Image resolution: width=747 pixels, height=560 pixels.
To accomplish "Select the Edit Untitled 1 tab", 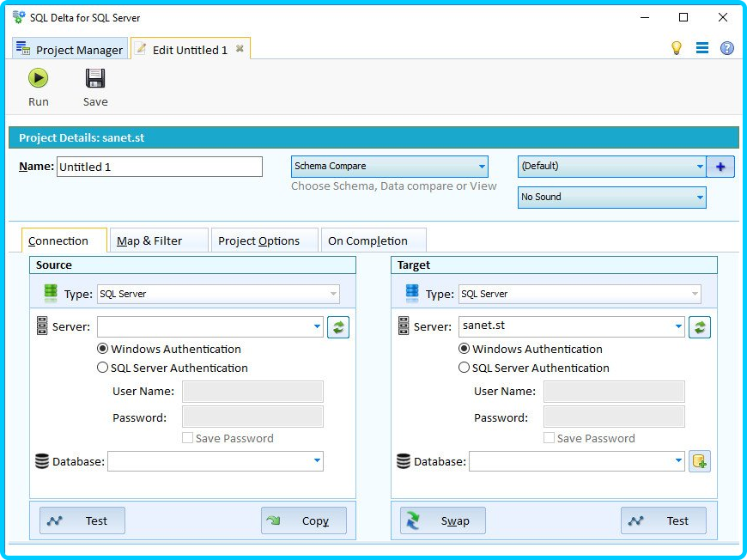I will click(190, 49).
